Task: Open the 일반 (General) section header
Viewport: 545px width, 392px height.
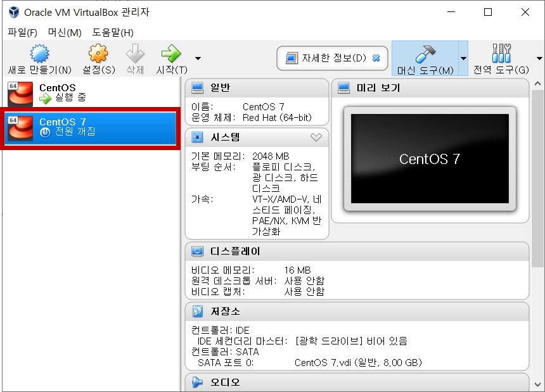Action: [257, 88]
